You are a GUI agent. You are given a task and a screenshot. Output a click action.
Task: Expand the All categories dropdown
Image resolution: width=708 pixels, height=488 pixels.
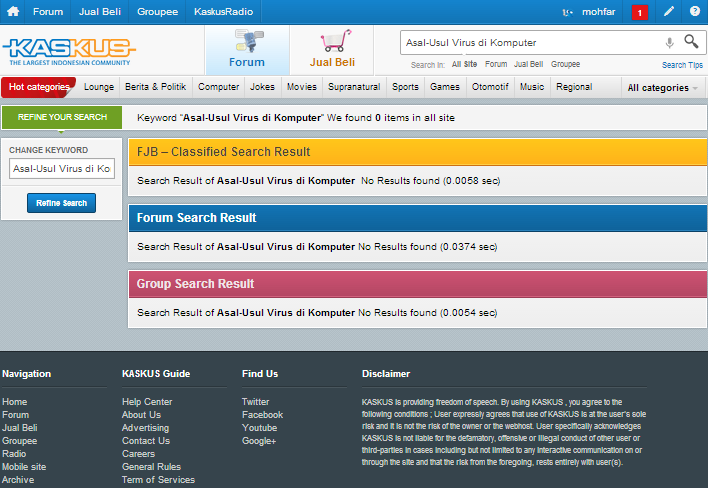[x=662, y=88]
